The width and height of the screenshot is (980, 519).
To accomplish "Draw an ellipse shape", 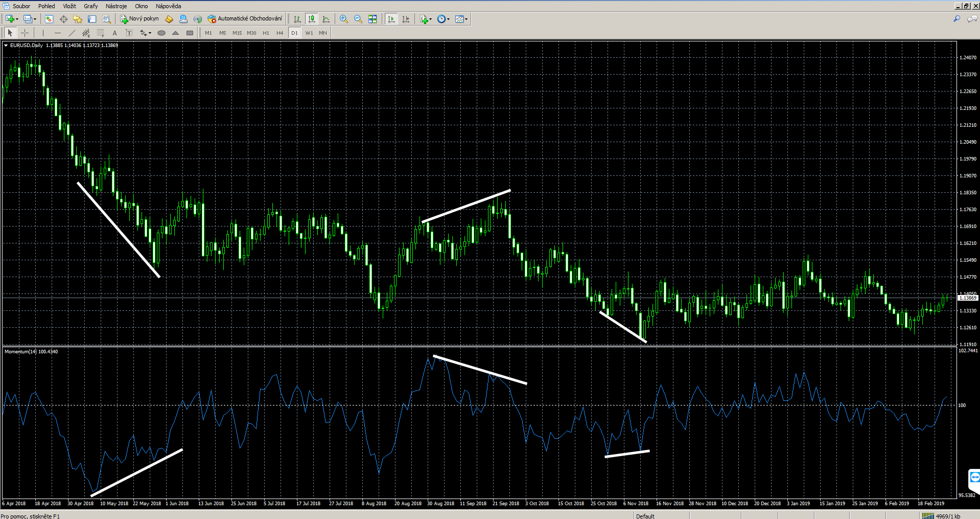I will tap(161, 33).
